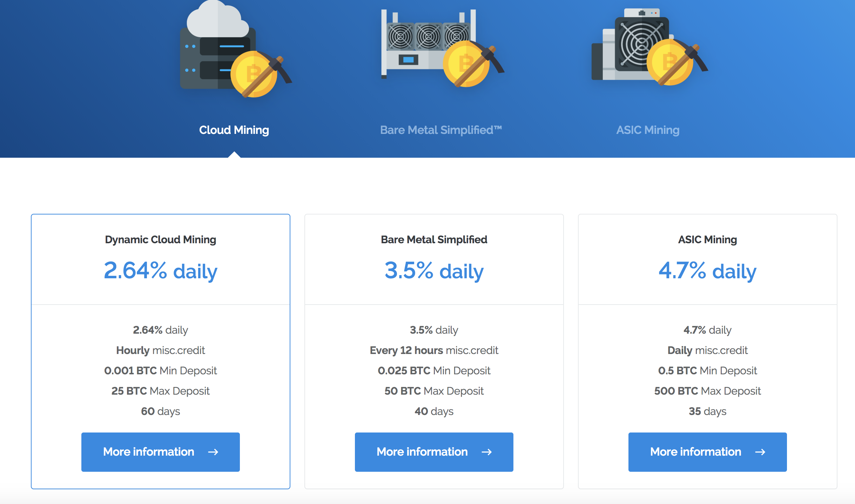Viewport: 855px width, 504px height.
Task: Click arrow icon on Bare Metal Simplified button
Action: click(x=486, y=452)
